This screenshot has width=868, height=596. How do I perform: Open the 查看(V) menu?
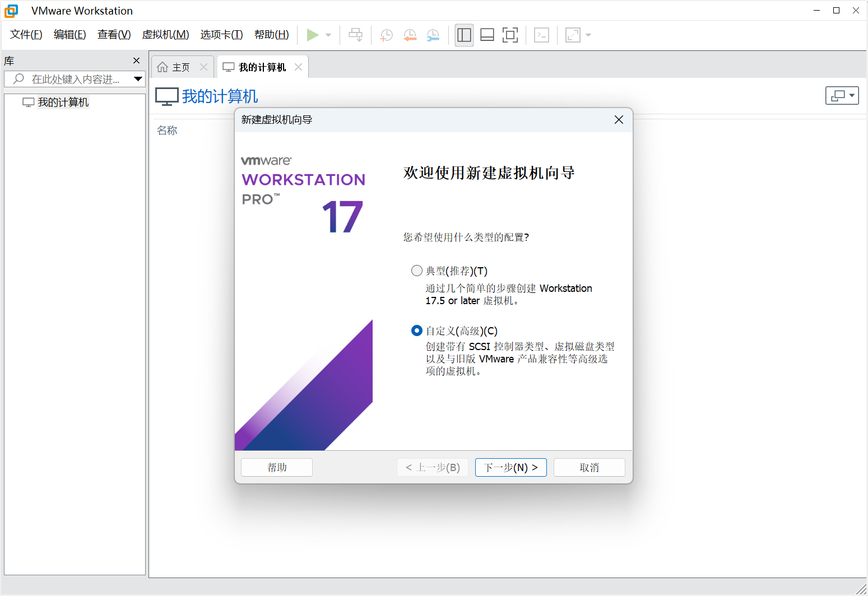[x=114, y=35]
